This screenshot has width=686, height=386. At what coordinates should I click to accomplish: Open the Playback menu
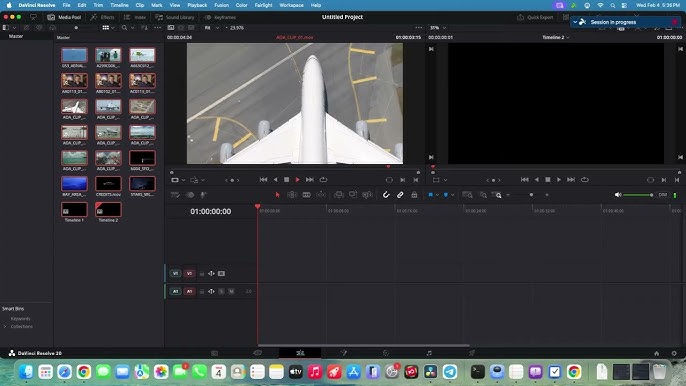[x=197, y=5]
